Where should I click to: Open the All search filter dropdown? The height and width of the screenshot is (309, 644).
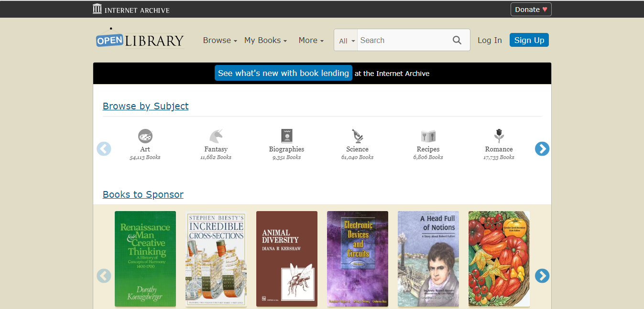(347, 41)
